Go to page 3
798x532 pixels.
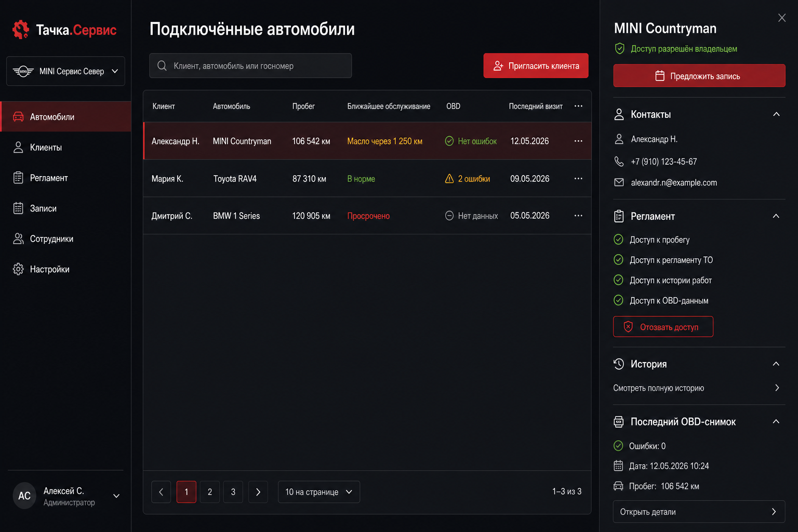(x=233, y=492)
